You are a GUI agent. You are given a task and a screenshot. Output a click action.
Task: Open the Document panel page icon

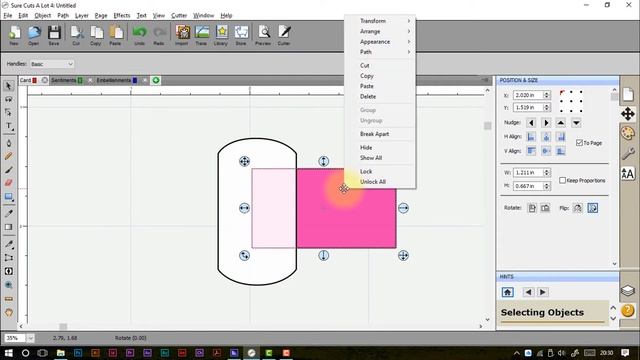click(628, 94)
